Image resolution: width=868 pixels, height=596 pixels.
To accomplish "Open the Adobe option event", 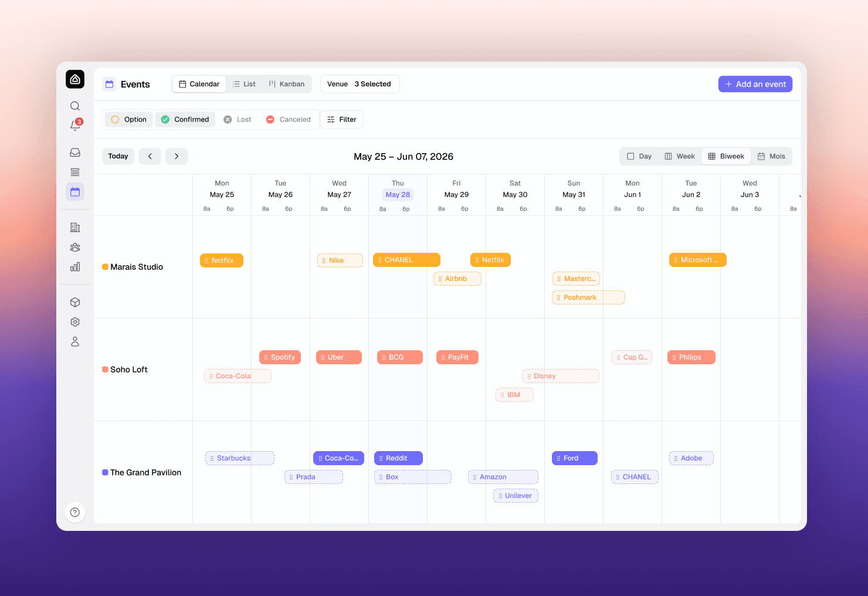I will [691, 458].
